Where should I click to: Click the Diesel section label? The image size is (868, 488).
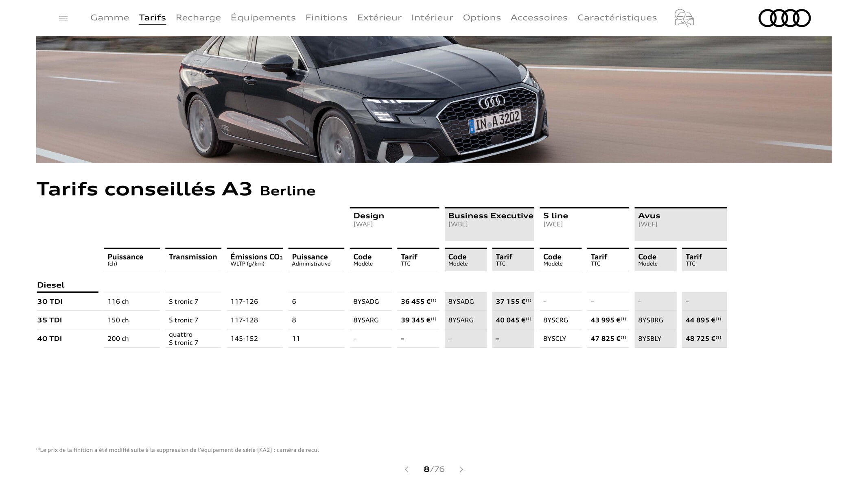point(51,285)
